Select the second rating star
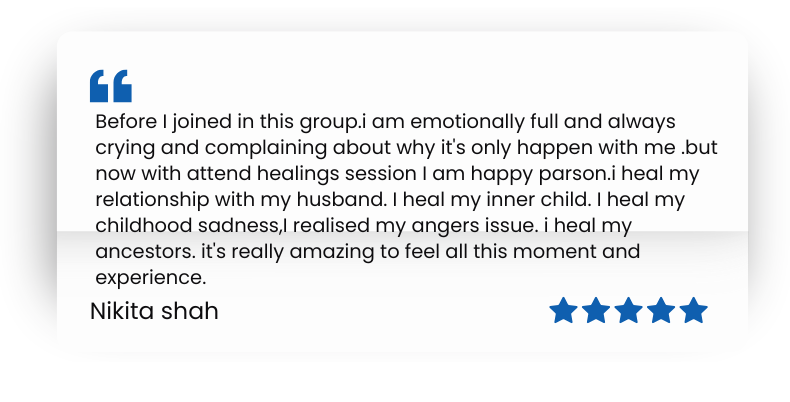This screenshot has height=402, width=790. click(596, 311)
